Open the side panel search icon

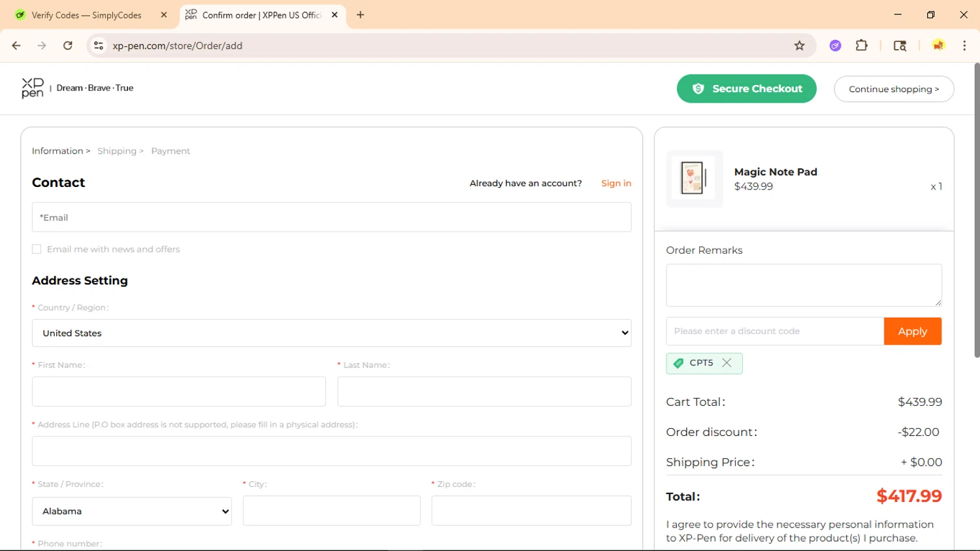(x=900, y=46)
